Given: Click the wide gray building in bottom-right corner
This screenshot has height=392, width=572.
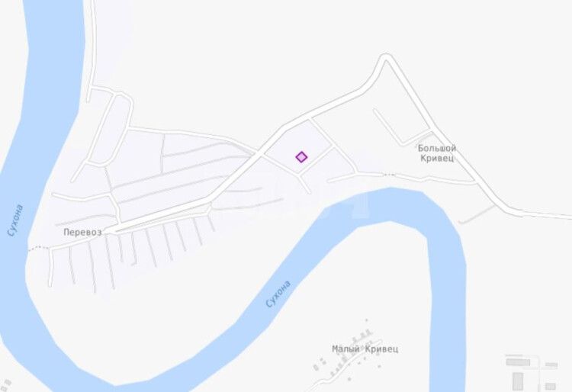Looking at the screenshot, I should (x=518, y=362).
